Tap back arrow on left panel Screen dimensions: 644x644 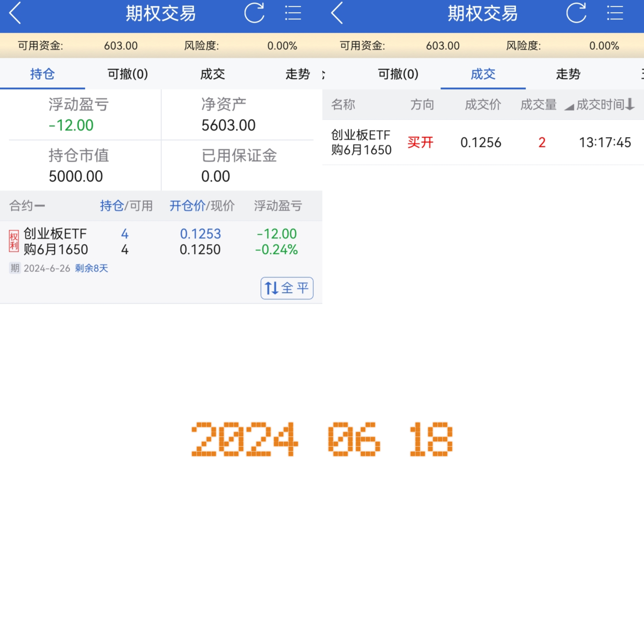pyautogui.click(x=15, y=13)
